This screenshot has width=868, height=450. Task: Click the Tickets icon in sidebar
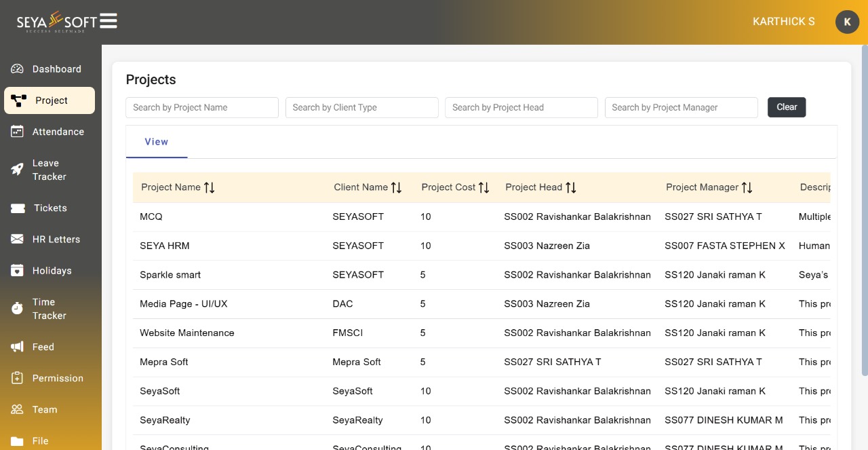click(18, 208)
